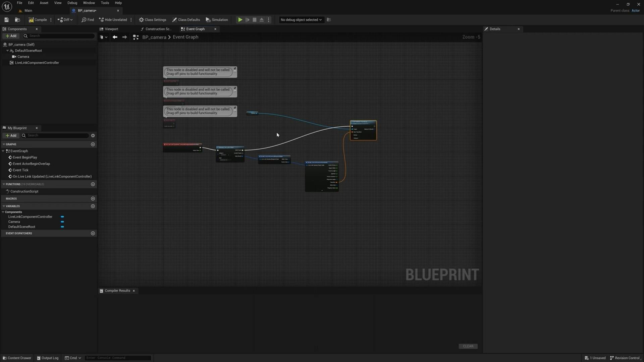Viewport: 644px width, 362px height.
Task: Open the Asset menu
Action: (44, 3)
